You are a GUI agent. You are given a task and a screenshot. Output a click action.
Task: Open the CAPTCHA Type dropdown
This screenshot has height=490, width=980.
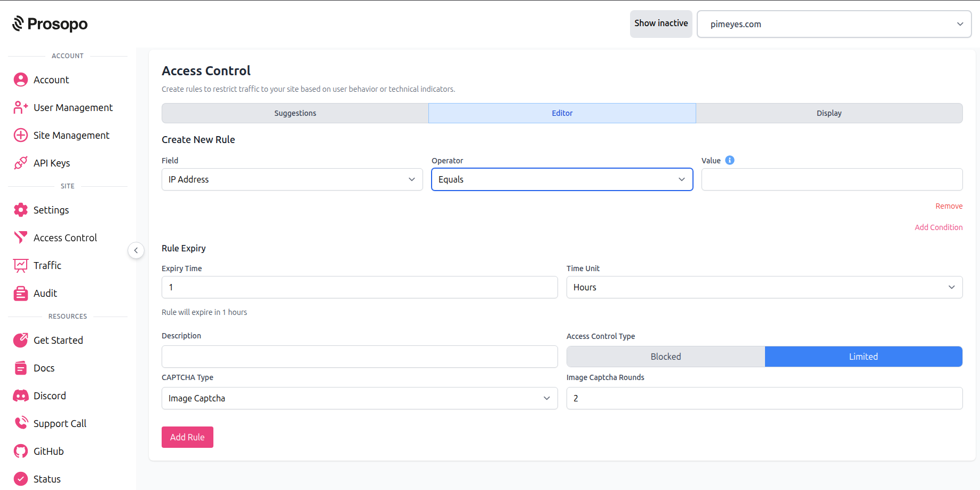pyautogui.click(x=359, y=398)
